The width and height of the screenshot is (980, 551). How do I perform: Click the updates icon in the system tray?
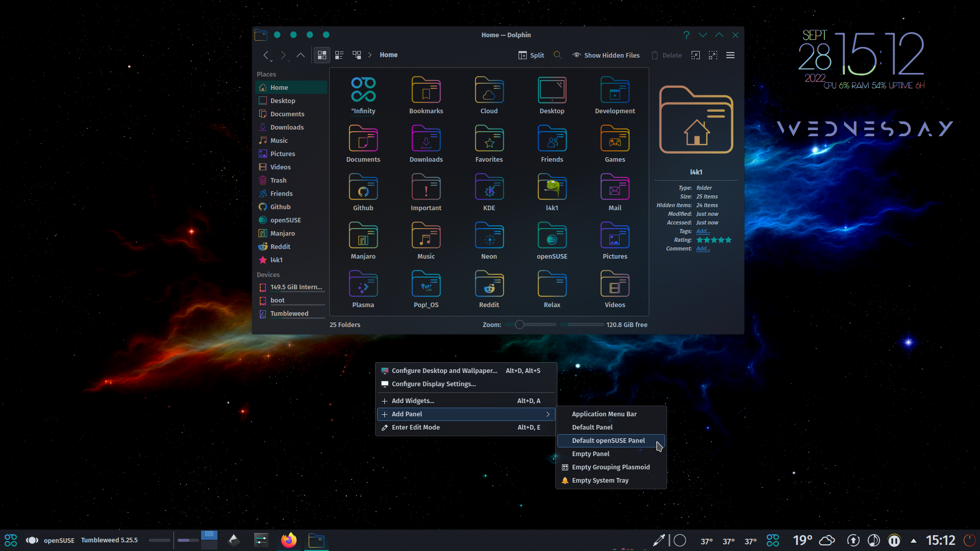[852, 540]
